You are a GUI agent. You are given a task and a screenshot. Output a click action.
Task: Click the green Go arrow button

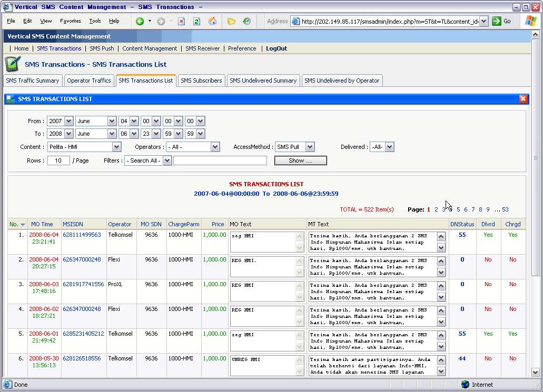tap(497, 22)
